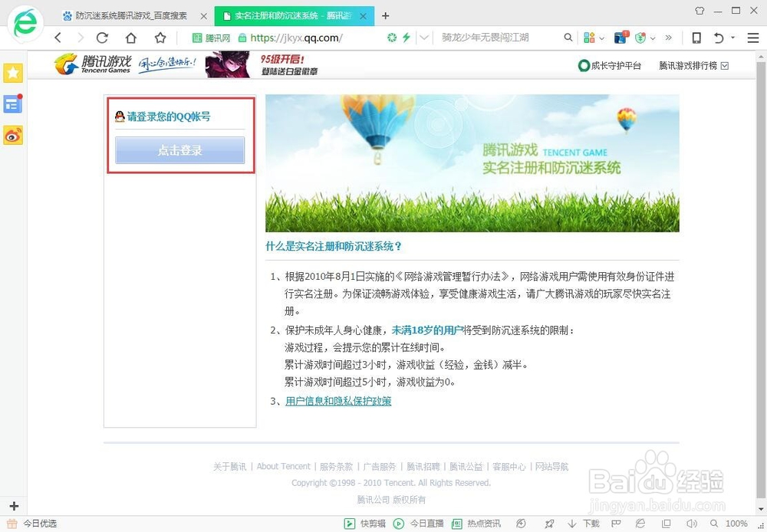Expand the shield icon dropdown arrow

click(x=653, y=38)
